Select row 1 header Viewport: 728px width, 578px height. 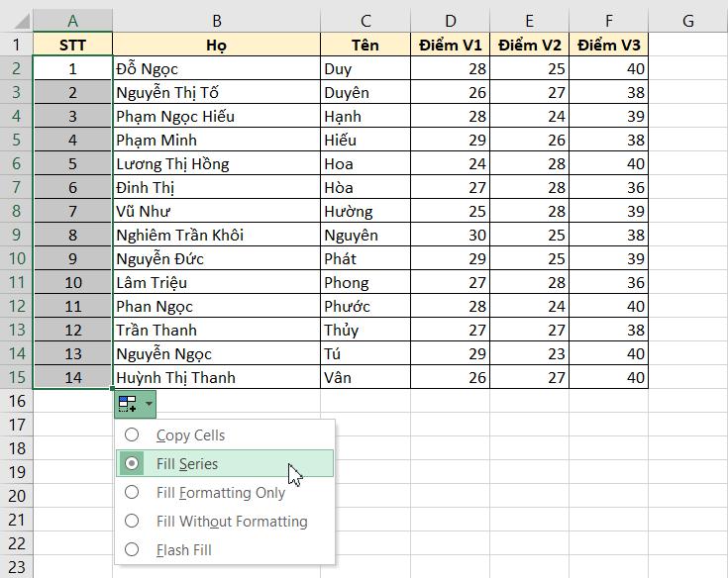coord(16,45)
